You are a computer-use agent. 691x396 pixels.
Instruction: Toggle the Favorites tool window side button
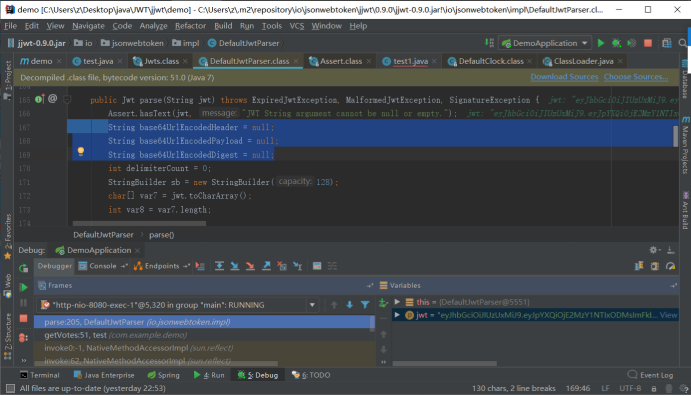tap(7, 237)
